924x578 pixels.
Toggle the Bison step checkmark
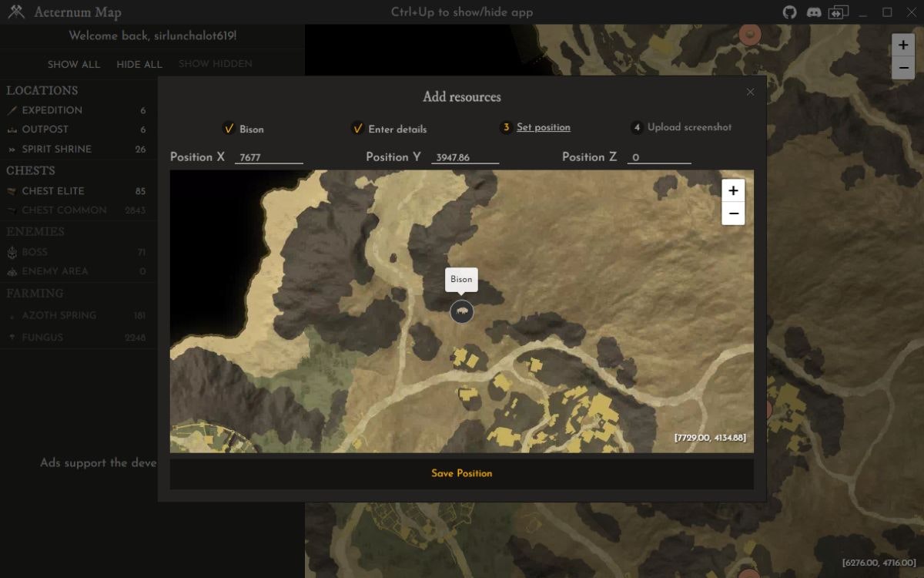click(229, 129)
